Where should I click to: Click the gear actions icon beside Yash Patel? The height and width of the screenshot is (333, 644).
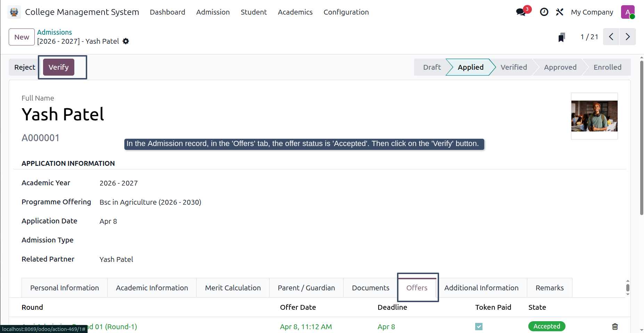(x=126, y=41)
